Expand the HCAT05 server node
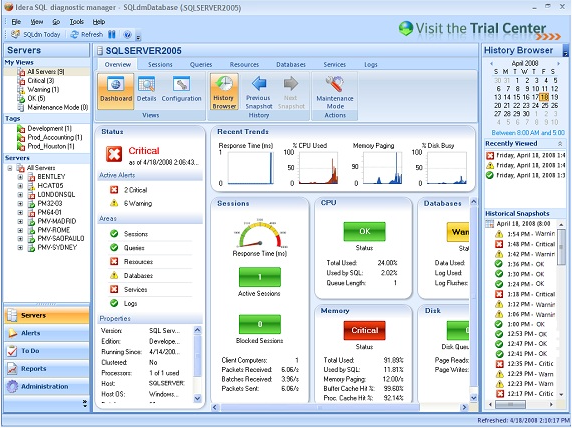572x428 pixels. tap(20, 186)
